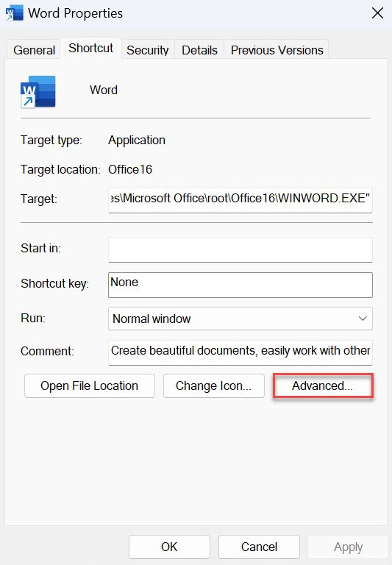392x565 pixels.
Task: Click the 'Comment:' label
Action: tap(47, 351)
